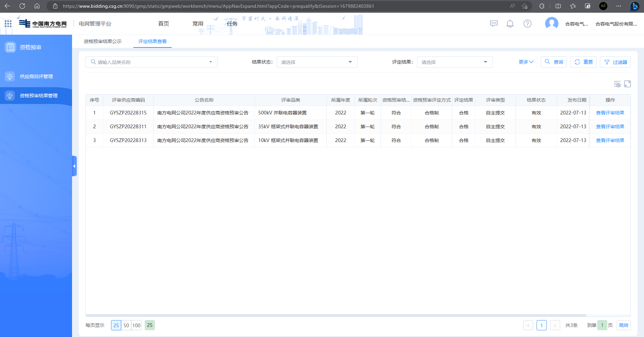Open the 评定结果 dropdown
644x337 pixels.
click(x=454, y=62)
